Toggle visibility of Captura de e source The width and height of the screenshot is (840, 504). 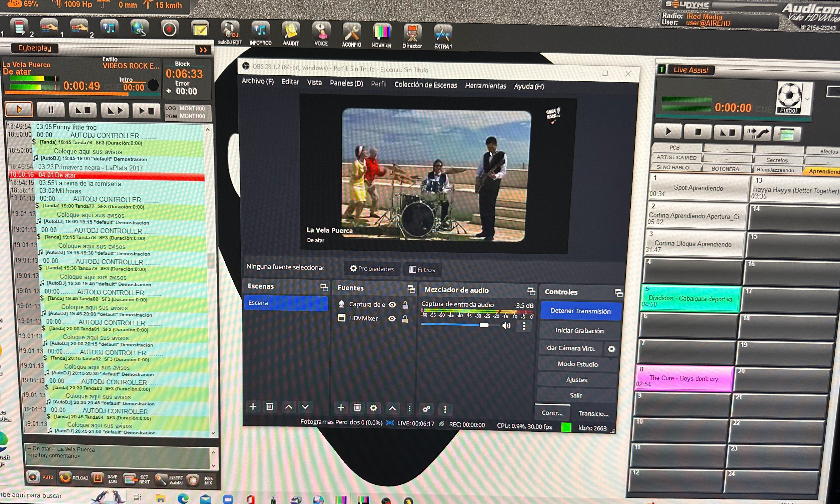(x=392, y=305)
